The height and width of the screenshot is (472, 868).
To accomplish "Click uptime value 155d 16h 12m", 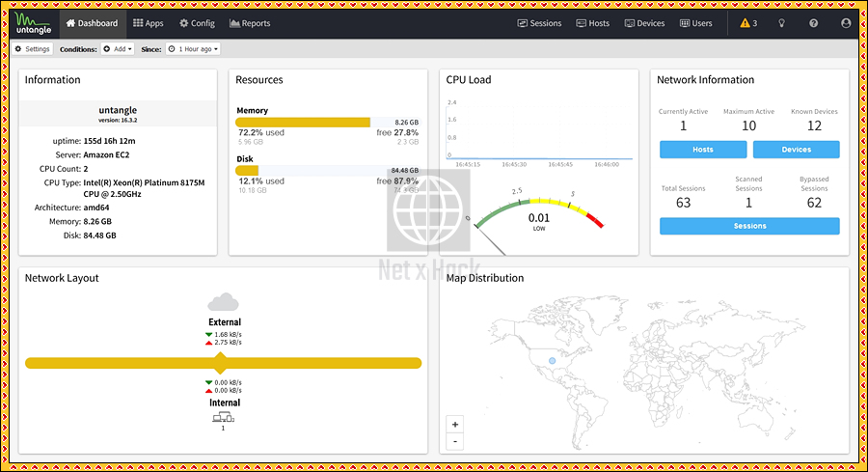I will click(x=109, y=141).
